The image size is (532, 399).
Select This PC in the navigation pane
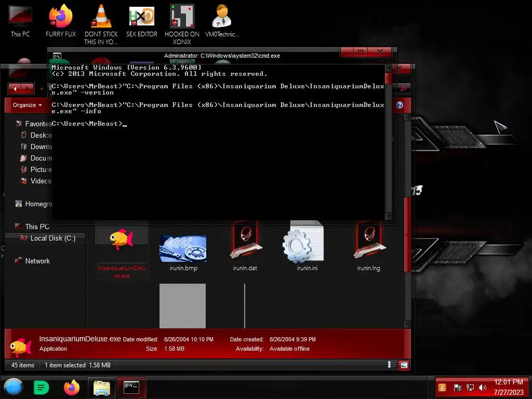click(x=32, y=227)
